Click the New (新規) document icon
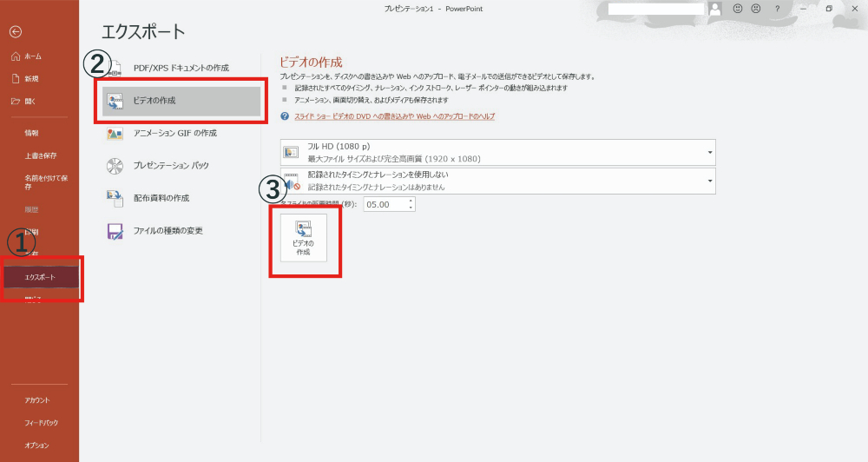This screenshot has width=868, height=462. click(x=16, y=79)
